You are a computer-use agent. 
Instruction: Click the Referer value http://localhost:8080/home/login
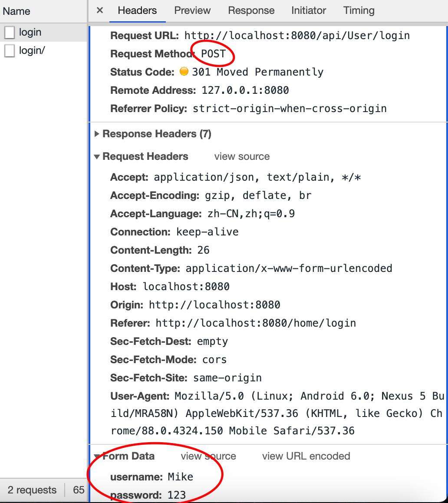click(256, 323)
